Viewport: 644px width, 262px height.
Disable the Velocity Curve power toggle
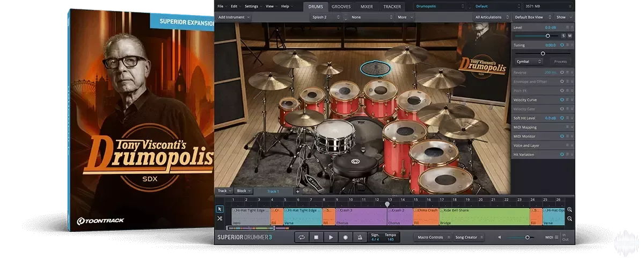click(562, 100)
